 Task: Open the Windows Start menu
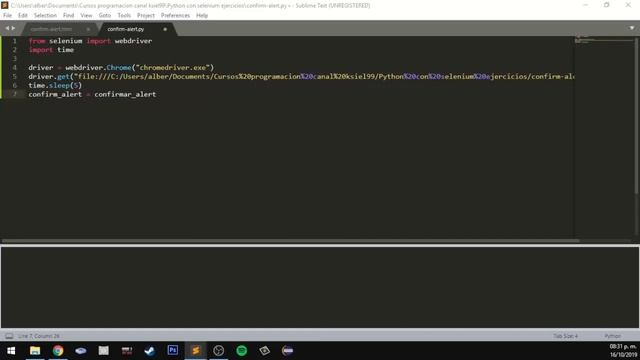point(11,351)
